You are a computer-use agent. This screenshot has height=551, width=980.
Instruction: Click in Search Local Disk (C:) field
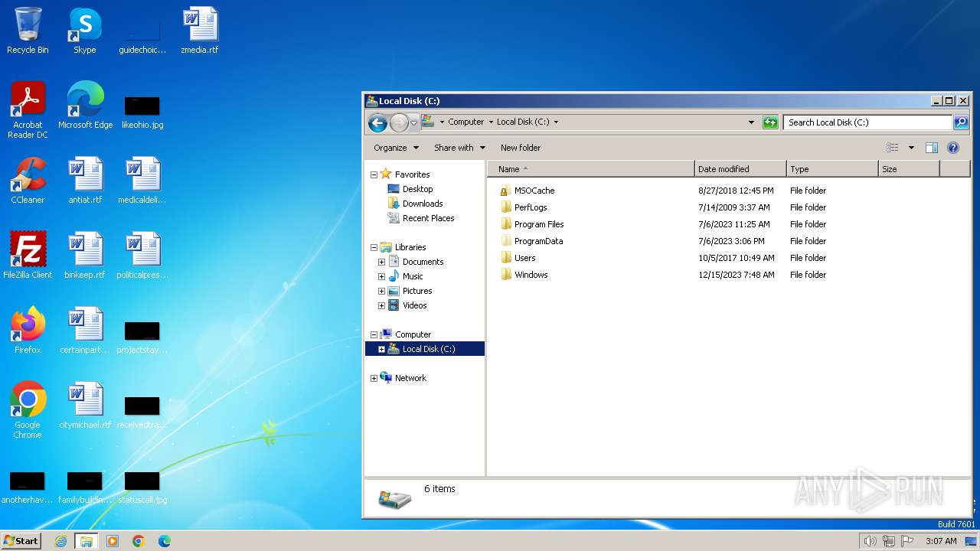click(867, 122)
